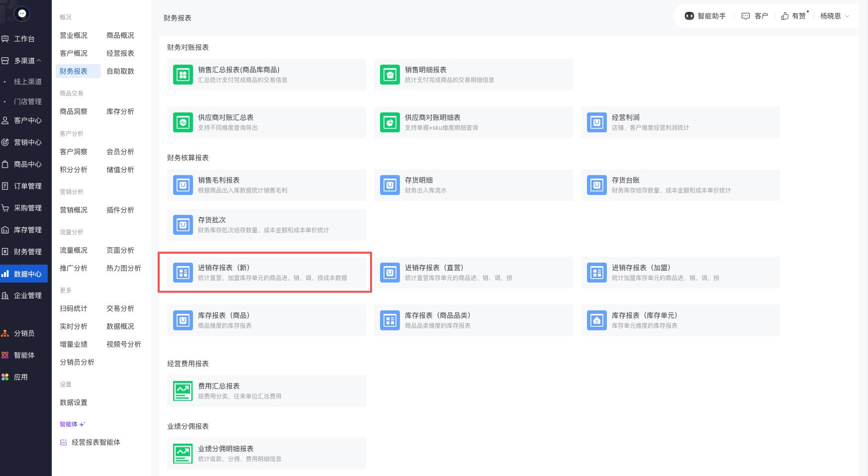Go to 库存管理 in main sidebar
This screenshot has height=476, width=868.
click(x=27, y=230)
